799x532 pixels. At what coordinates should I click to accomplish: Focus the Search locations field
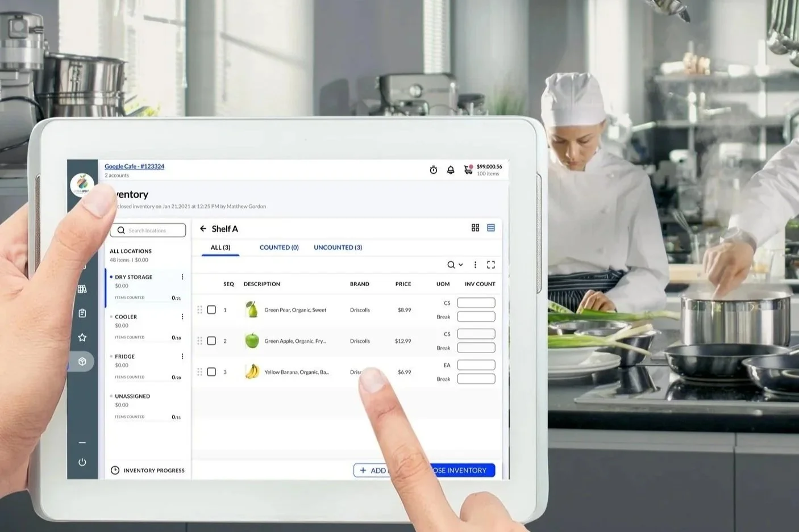tap(148, 230)
